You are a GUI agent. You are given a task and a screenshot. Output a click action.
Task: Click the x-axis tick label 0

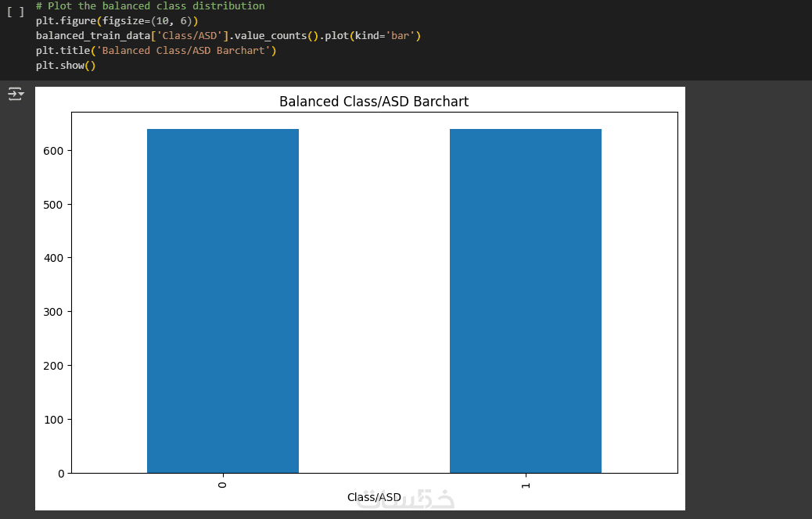(223, 485)
